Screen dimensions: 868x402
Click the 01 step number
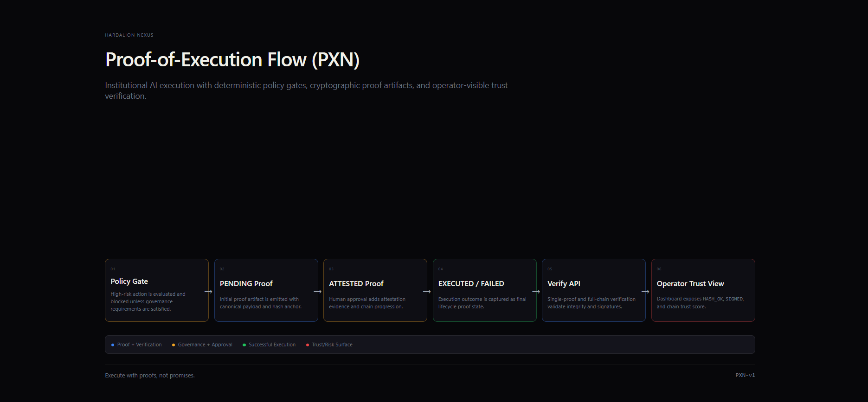(113, 269)
